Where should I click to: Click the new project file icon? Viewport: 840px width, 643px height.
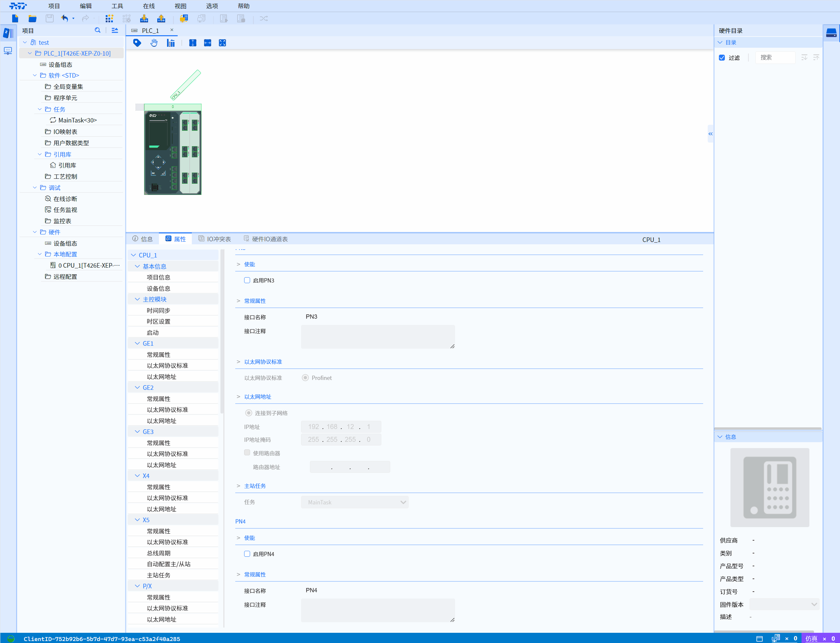click(15, 18)
